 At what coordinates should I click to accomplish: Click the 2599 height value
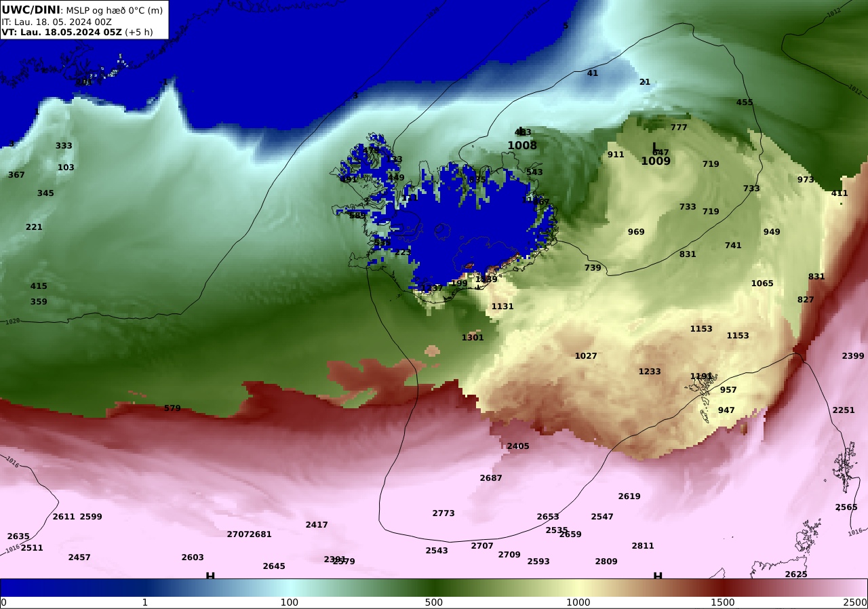click(91, 517)
